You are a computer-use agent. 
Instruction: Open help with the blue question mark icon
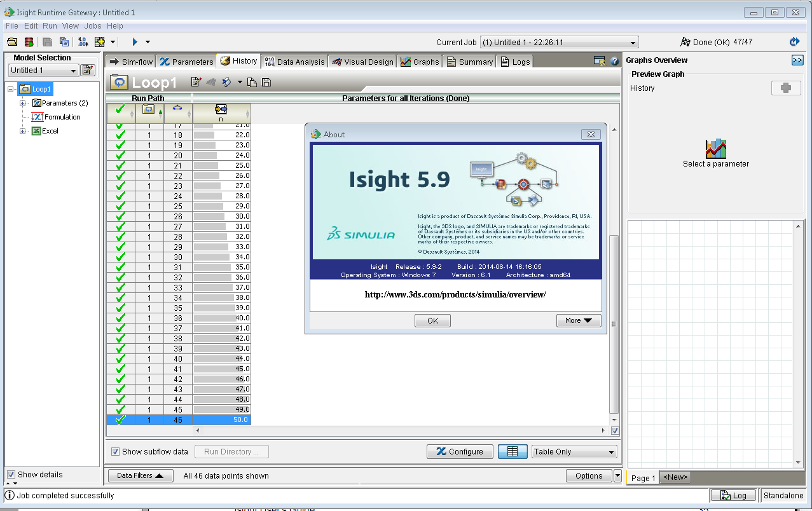coord(614,61)
